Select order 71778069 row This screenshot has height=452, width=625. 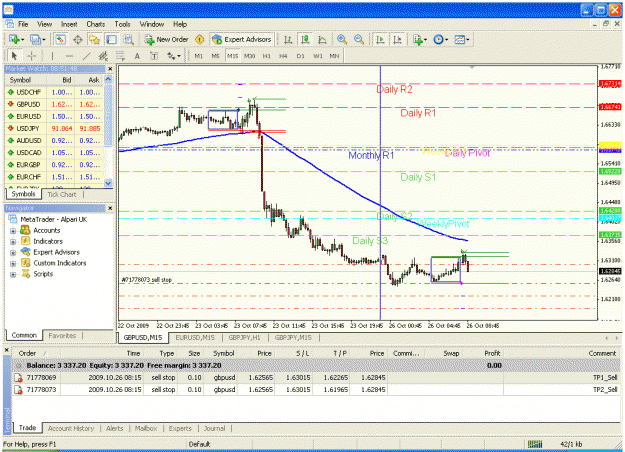316,377
